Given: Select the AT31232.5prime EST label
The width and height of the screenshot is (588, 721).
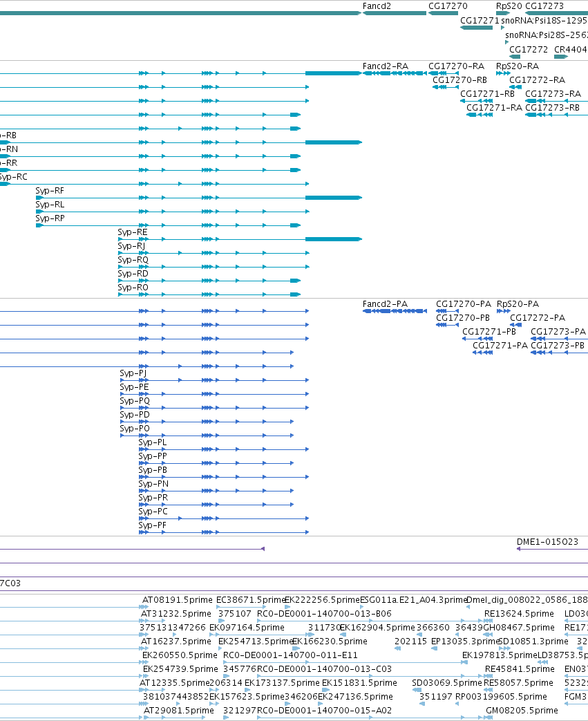Looking at the screenshot, I should coord(176,614).
